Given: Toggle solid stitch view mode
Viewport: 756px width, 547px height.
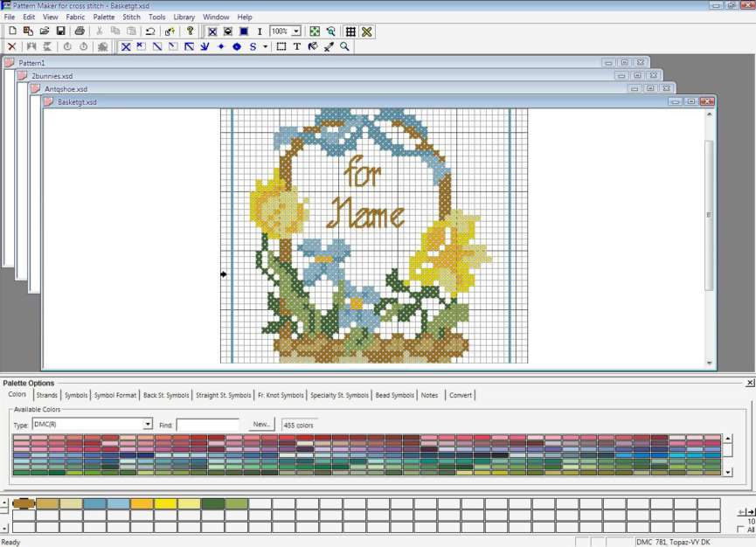Looking at the screenshot, I should 243,31.
